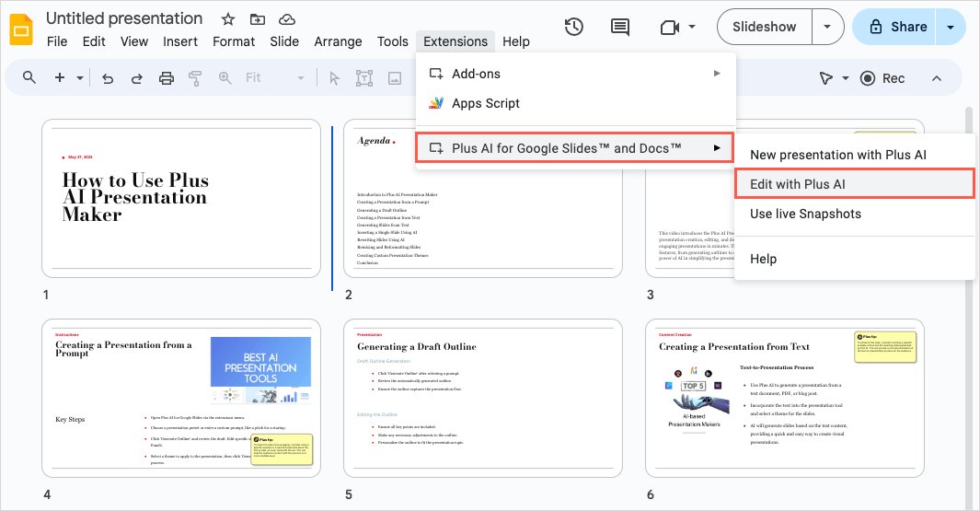Select slide 4 Creating a Presentation from a Prompt
980x511 pixels.
coord(181,399)
